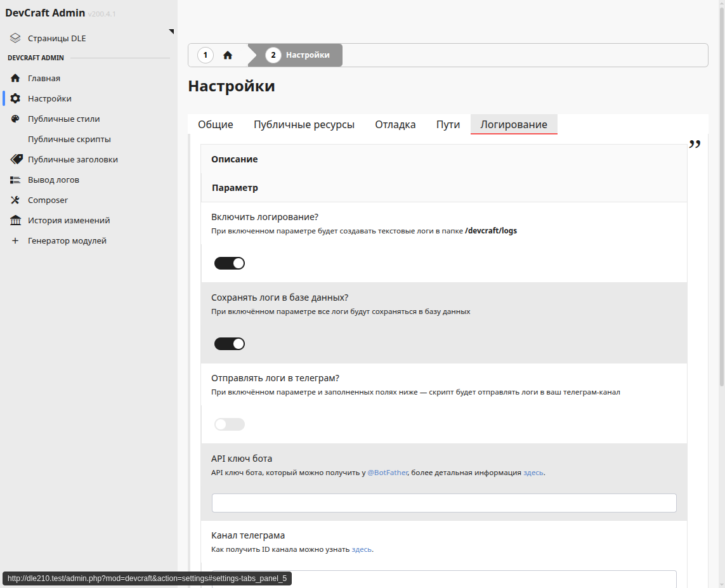This screenshot has height=588, width=725.
Task: Click the gear icon next to Настройки
Action: (15, 98)
